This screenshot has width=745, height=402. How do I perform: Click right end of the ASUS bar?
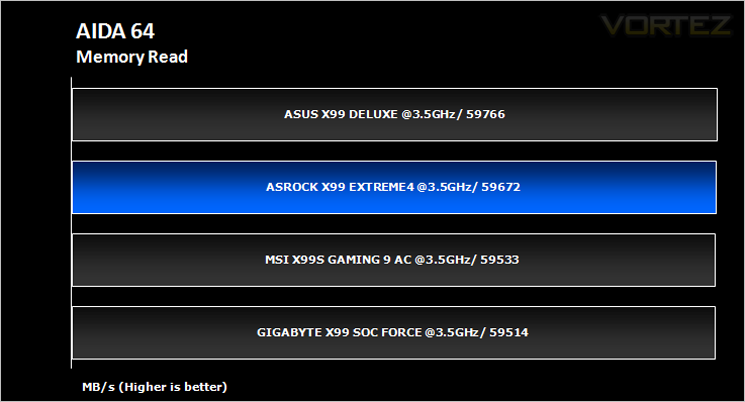pyautogui.click(x=715, y=115)
